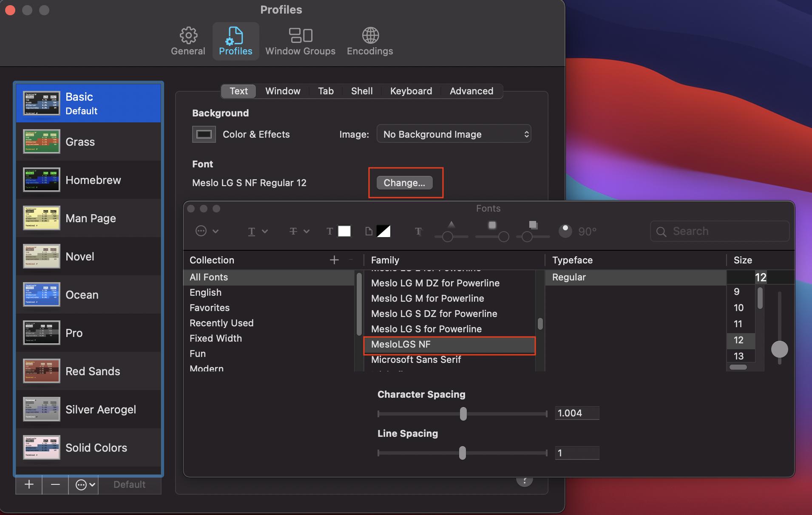Switch to the Shell tab
The image size is (812, 515).
click(x=362, y=91)
